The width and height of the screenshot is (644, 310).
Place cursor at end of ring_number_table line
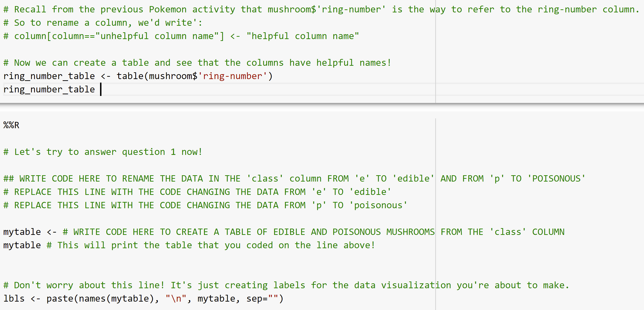[101, 89]
